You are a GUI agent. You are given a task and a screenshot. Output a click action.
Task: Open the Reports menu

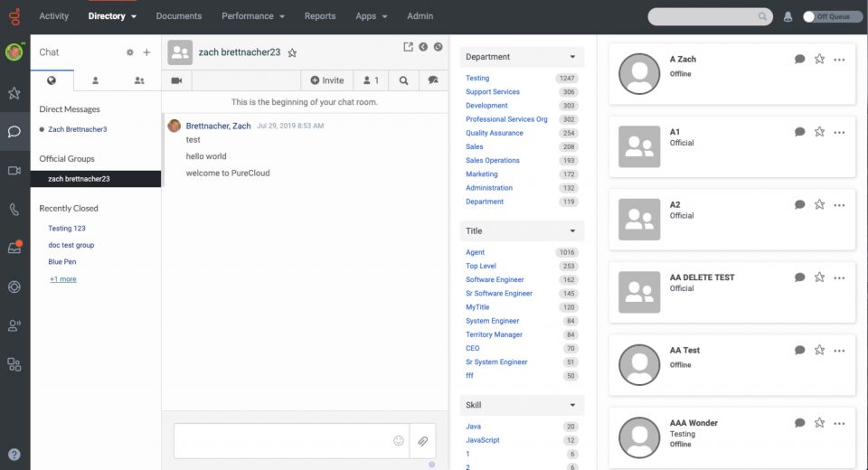click(x=320, y=16)
